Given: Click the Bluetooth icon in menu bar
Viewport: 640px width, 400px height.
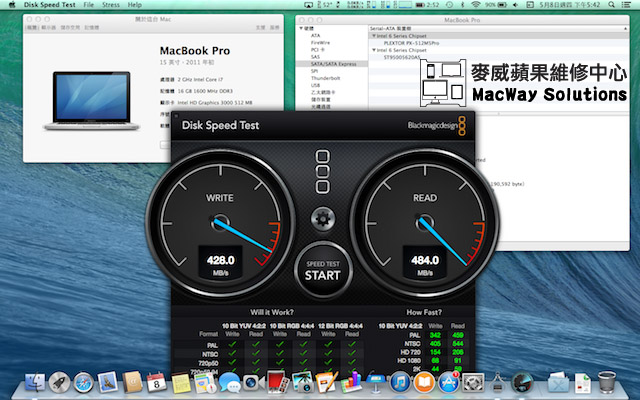Looking at the screenshot, I should click(462, 5).
